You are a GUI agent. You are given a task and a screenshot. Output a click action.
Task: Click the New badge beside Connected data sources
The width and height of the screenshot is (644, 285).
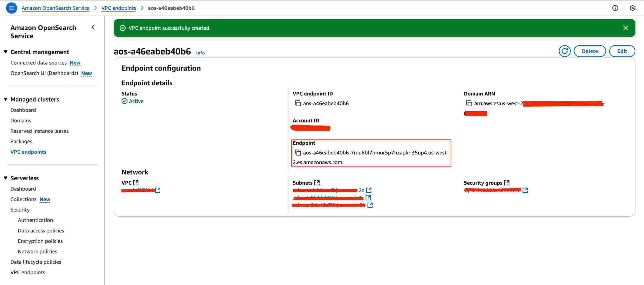pos(75,63)
